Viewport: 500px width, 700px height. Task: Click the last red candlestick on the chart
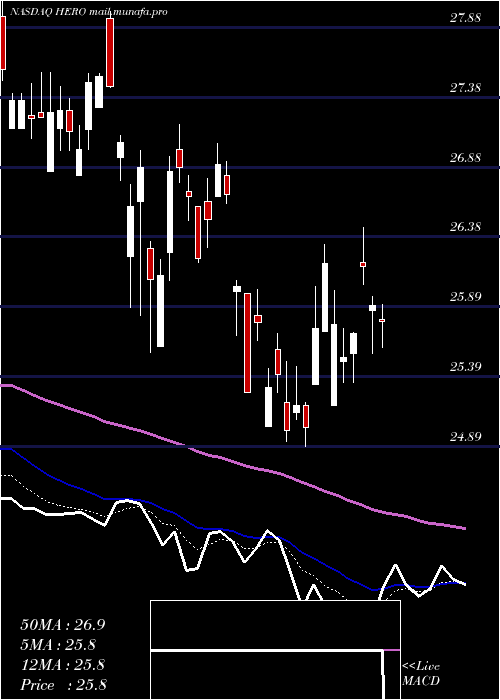(382, 321)
